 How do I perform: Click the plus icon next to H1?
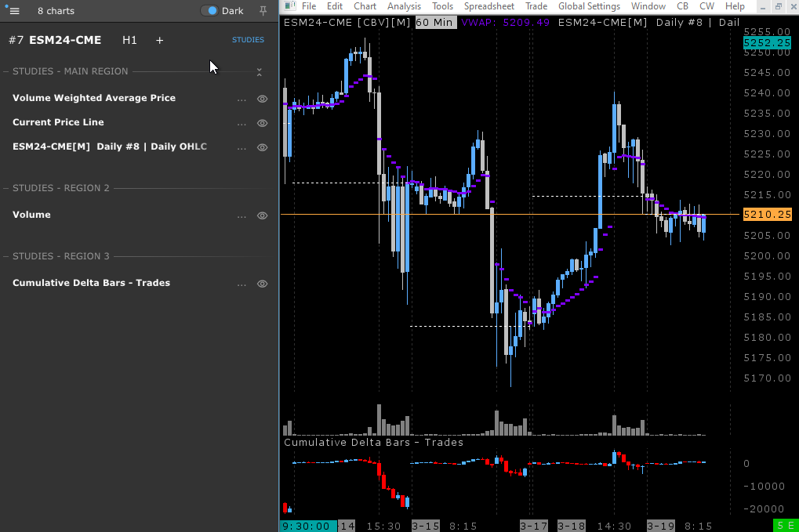click(x=159, y=40)
